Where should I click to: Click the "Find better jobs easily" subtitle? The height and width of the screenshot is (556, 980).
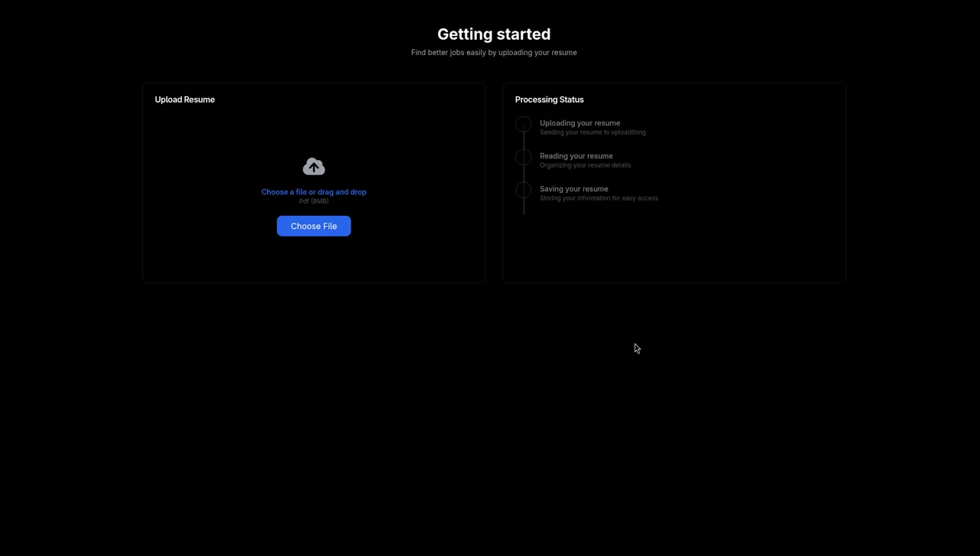click(494, 53)
